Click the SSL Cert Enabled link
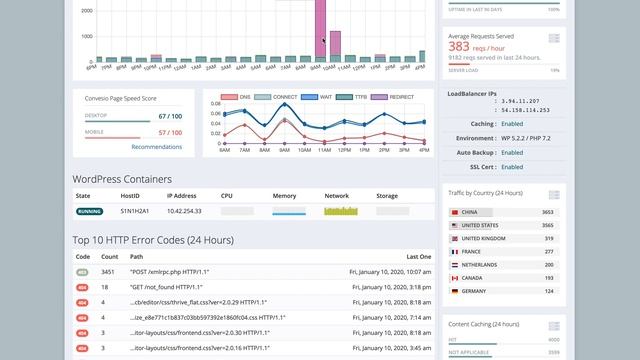The height and width of the screenshot is (360, 640). click(x=512, y=167)
